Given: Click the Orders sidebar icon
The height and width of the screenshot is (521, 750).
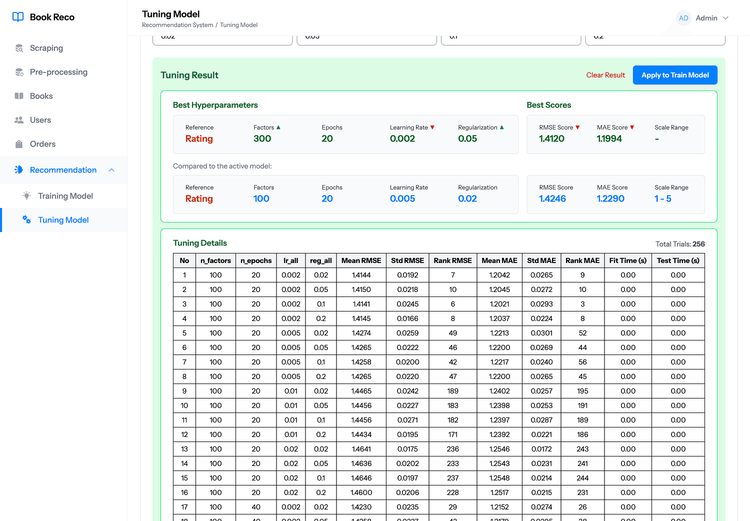Looking at the screenshot, I should [x=19, y=144].
